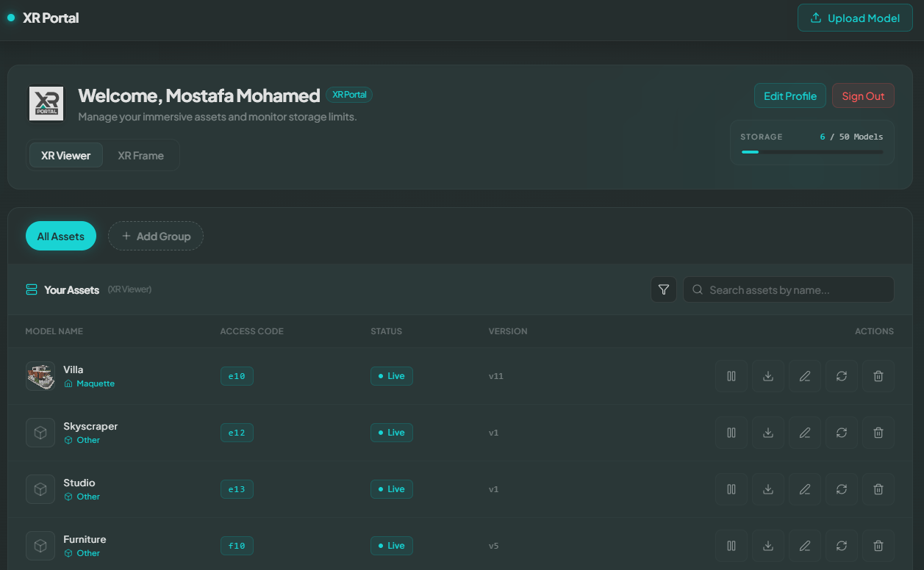The image size is (924, 570).
Task: Click the Skyscraper cube placeholder icon
Action: coord(40,433)
